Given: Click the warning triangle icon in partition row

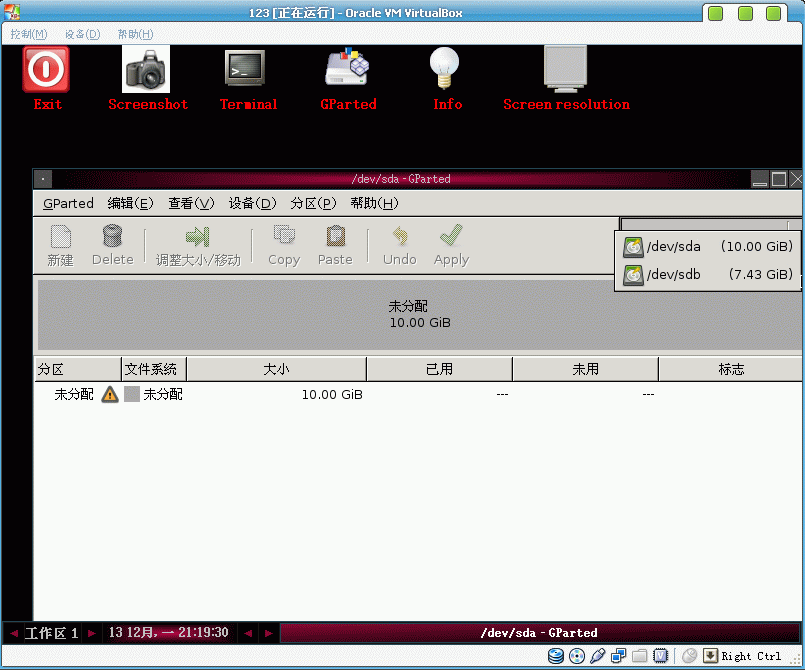Looking at the screenshot, I should coord(110,394).
